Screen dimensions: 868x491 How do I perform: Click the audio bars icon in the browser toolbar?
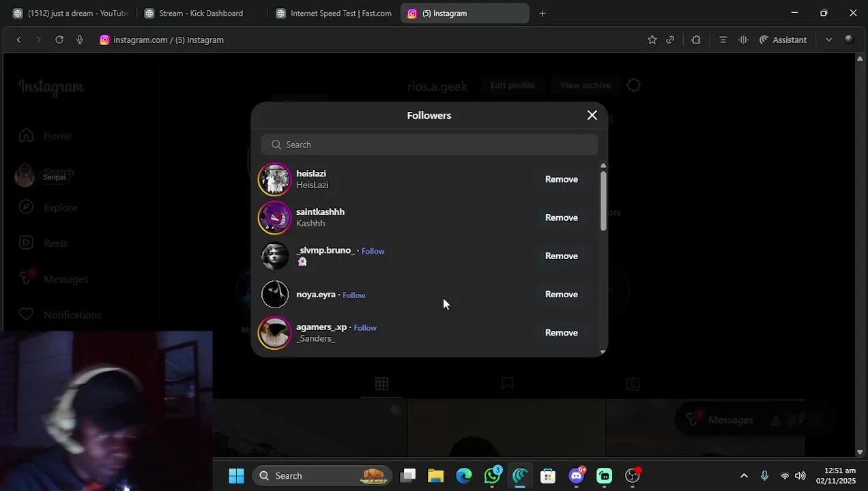coord(743,40)
